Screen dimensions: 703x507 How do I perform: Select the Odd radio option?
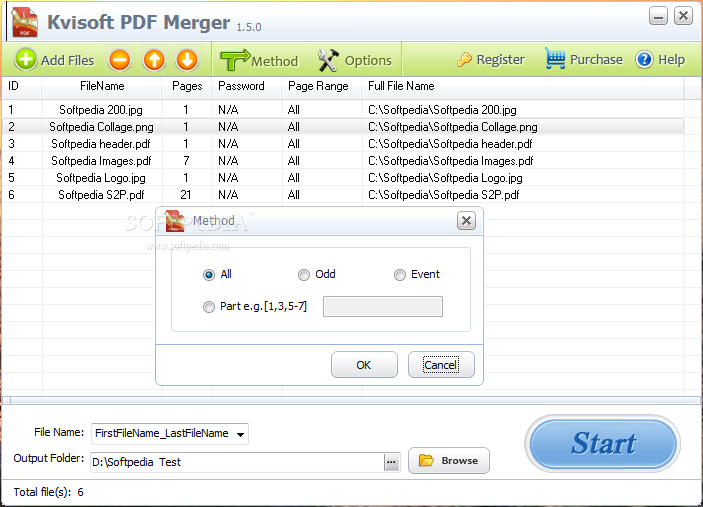coord(304,274)
